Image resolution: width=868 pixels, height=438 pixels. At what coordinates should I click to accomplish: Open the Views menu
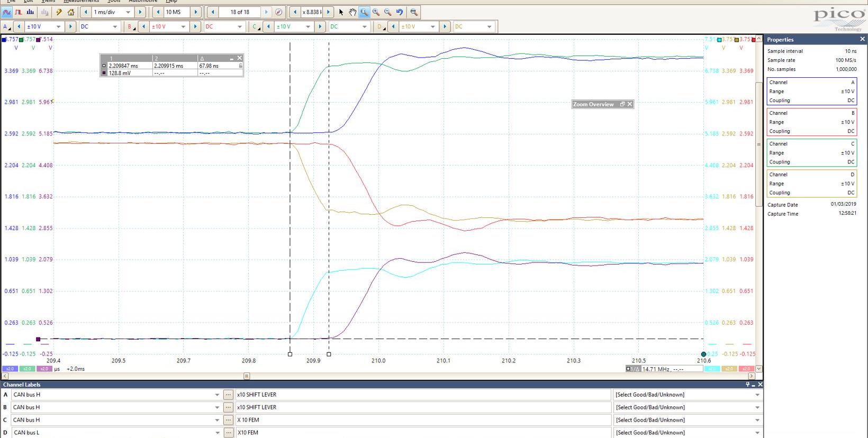click(x=48, y=2)
